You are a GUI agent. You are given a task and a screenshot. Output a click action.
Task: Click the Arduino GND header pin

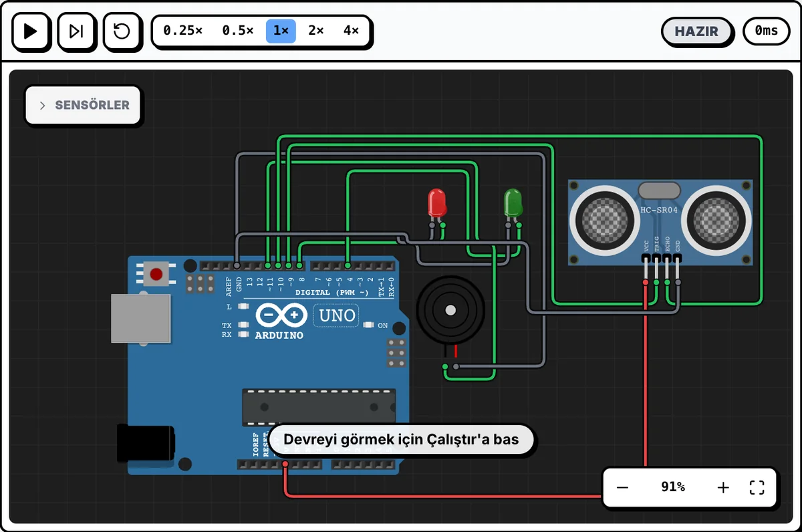click(x=237, y=266)
